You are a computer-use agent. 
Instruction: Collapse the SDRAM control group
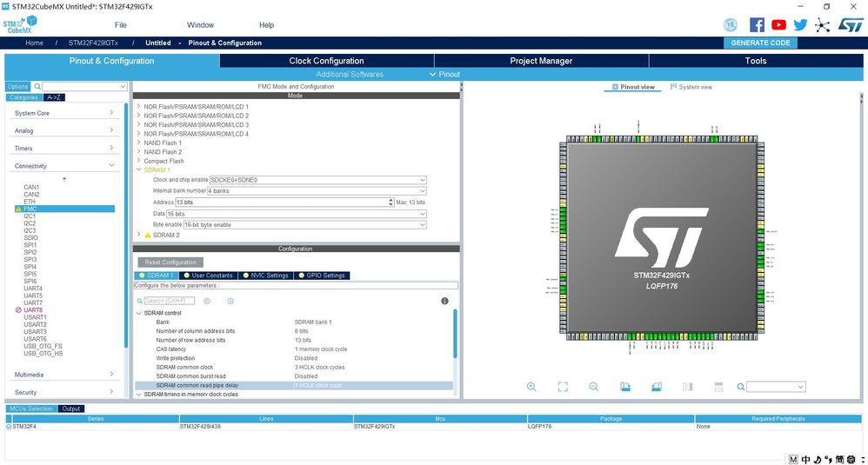pyautogui.click(x=139, y=313)
